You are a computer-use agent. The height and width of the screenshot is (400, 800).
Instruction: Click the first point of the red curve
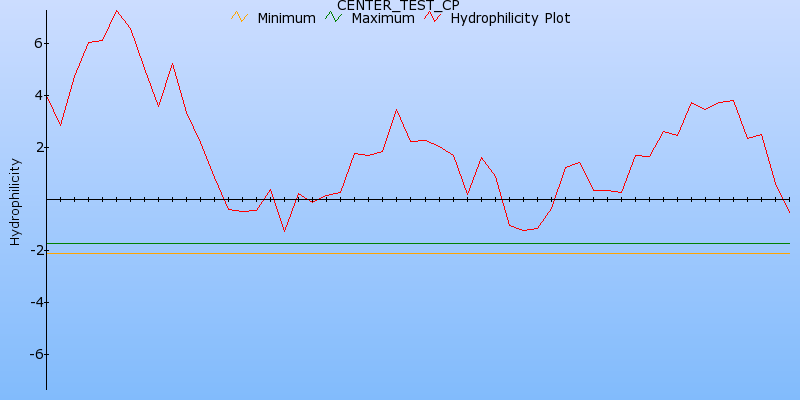(47, 95)
